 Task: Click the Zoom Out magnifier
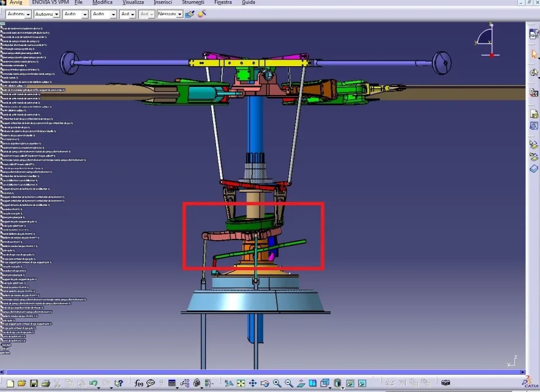tap(289, 383)
